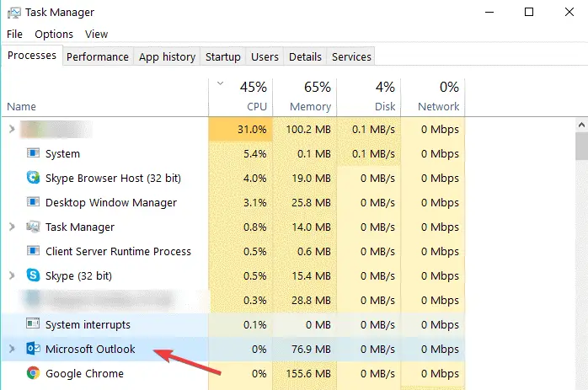Click the Task Manager process row icon
This screenshot has width=588, height=390.
pos(33,227)
